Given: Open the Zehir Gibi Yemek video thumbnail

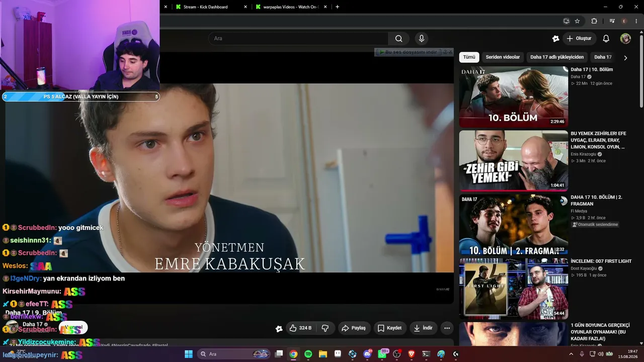Looking at the screenshot, I should (x=513, y=161).
